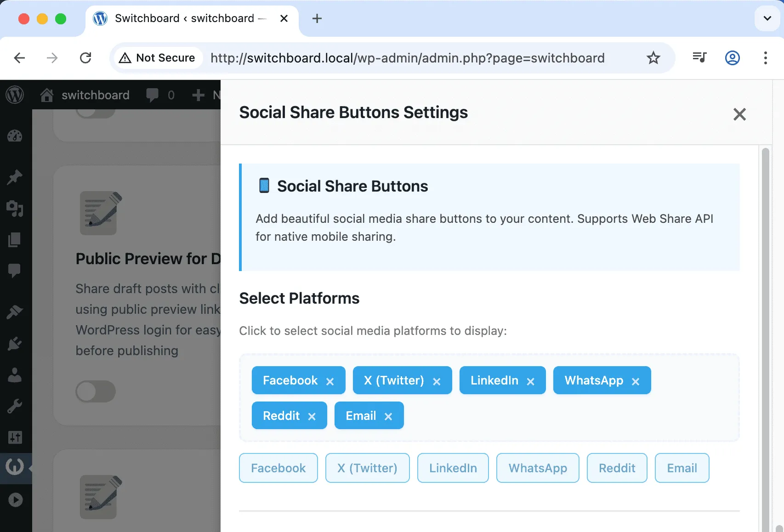Open the WordPress Dashboard from the sidebar
Image resolution: width=784 pixels, height=532 pixels.
pos(15,136)
